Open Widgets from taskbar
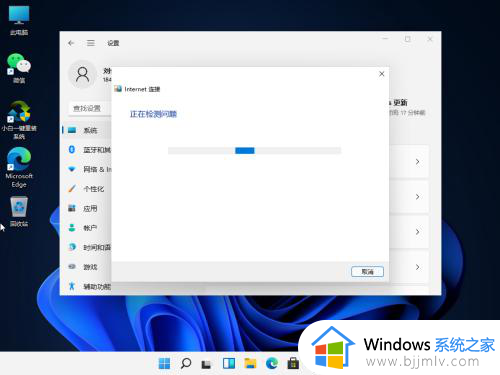 point(229,363)
